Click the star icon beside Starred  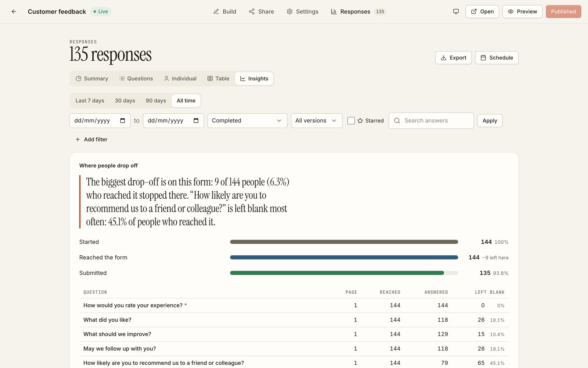[x=360, y=121]
